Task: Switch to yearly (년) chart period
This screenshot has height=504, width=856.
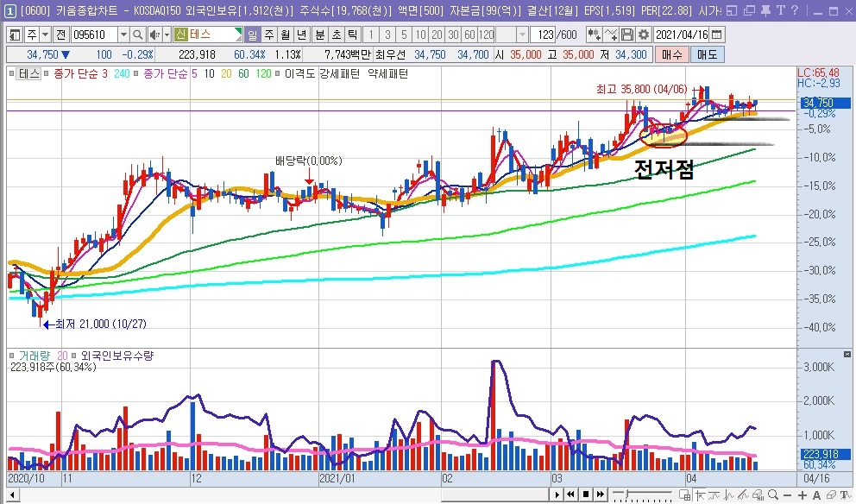Action: pos(302,35)
